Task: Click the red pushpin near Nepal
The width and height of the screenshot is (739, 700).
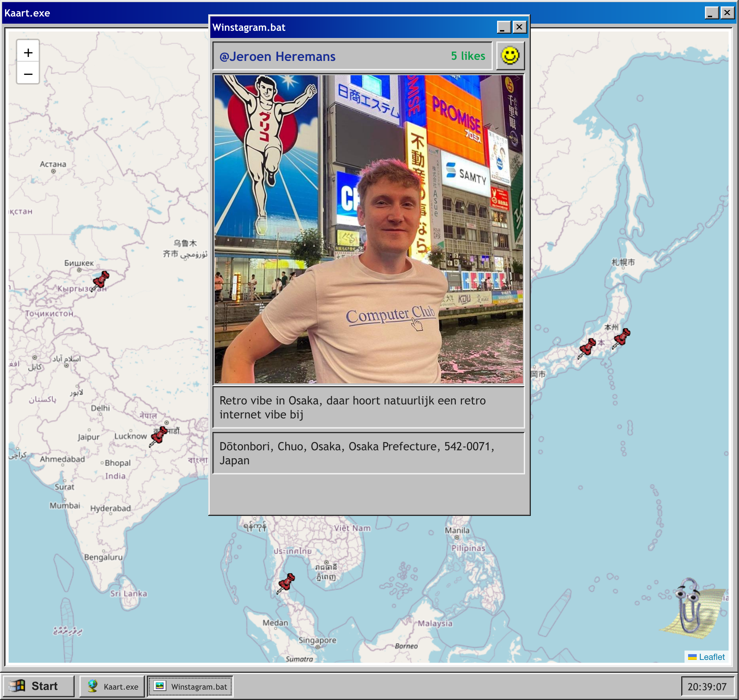Action: click(x=159, y=436)
